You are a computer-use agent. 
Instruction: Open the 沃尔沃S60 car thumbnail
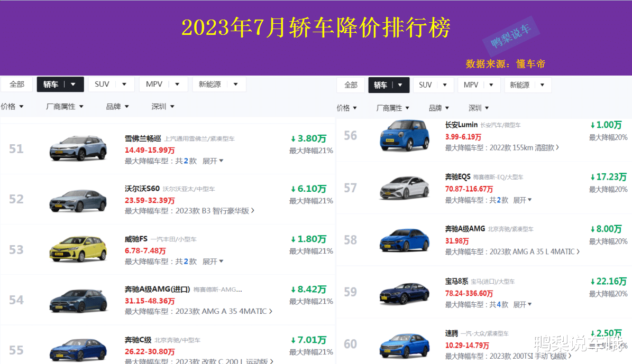[78, 200]
